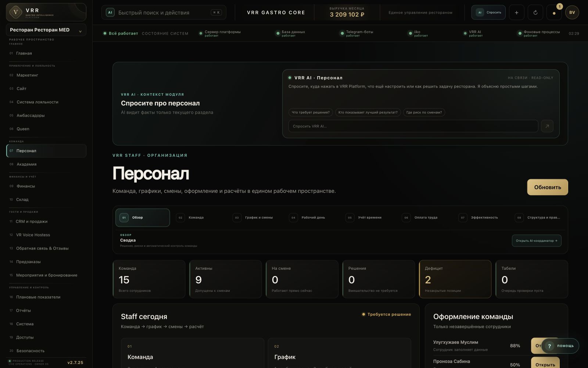Click the Обновить button
This screenshot has width=588, height=368.
click(547, 187)
